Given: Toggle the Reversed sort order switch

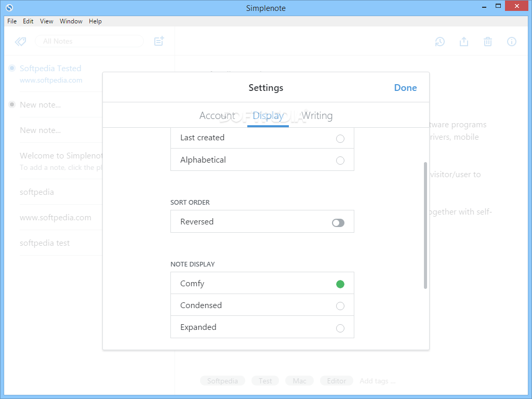Looking at the screenshot, I should [338, 222].
